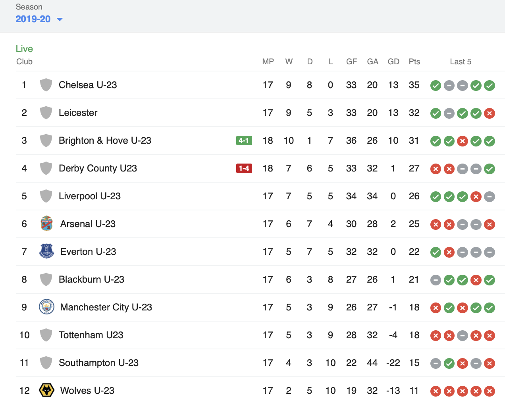
Task: Click the Pts column header
Action: click(x=414, y=62)
